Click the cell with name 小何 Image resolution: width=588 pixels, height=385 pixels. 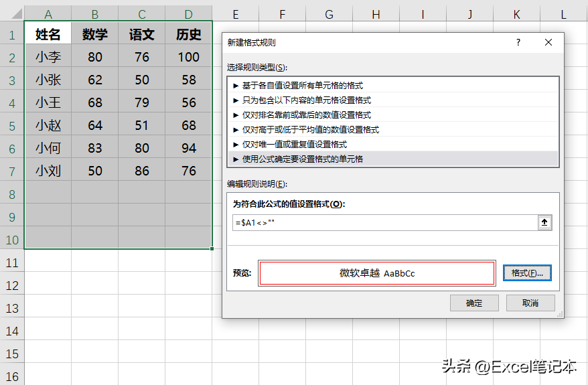(48, 148)
